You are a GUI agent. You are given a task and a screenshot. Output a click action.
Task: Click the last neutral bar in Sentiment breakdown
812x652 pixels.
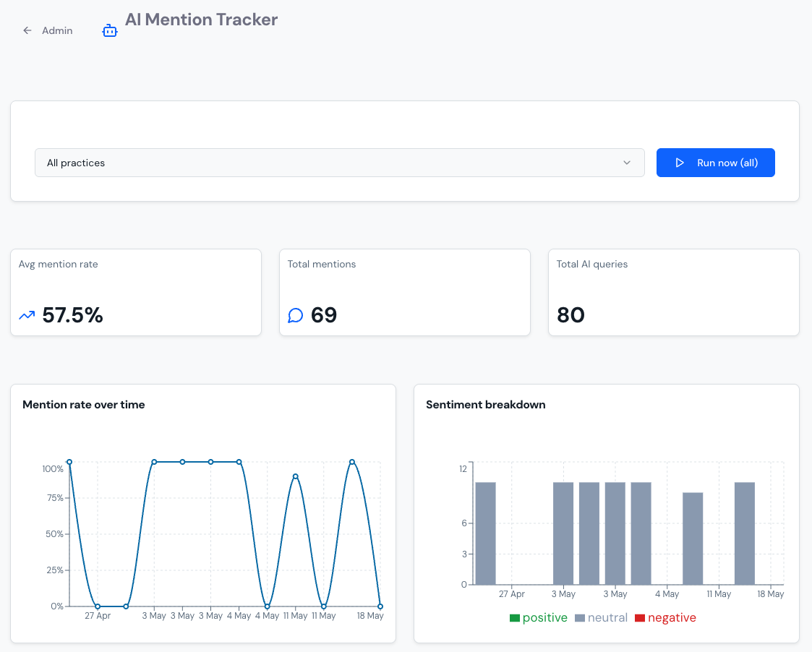[x=745, y=533]
